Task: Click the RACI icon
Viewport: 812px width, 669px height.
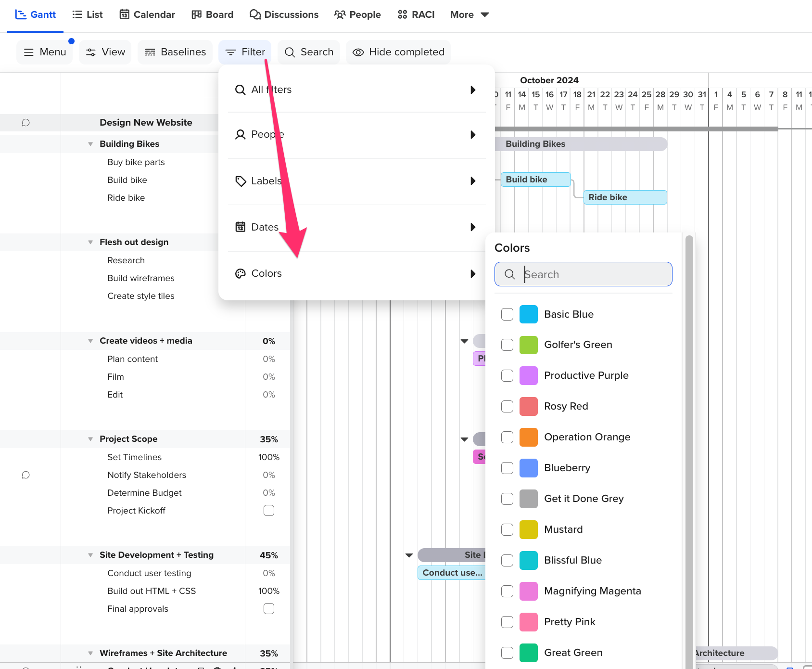Action: (x=402, y=14)
